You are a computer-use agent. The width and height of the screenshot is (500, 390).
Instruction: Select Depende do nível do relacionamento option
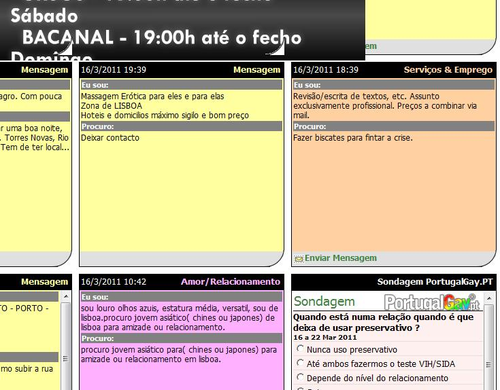click(x=300, y=377)
